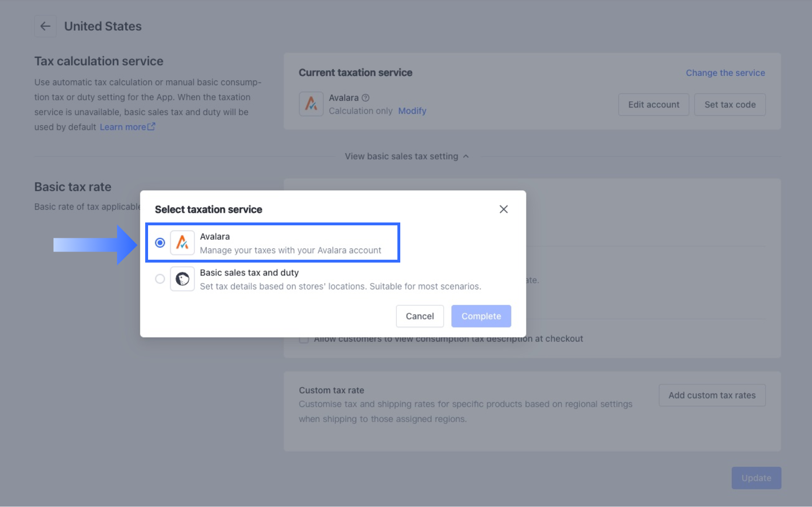Click the 'Select taxation service' title
The width and height of the screenshot is (812, 507).
[x=208, y=210]
